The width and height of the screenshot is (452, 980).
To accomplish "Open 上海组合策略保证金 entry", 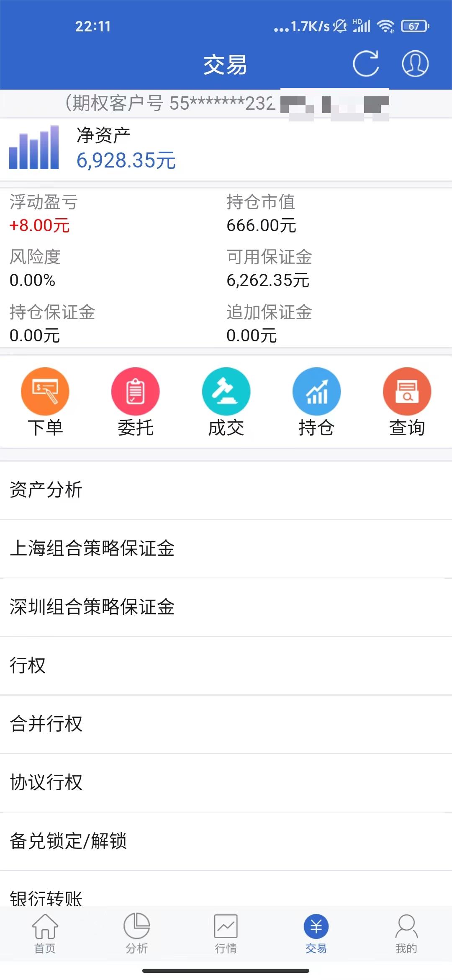I will coord(226,549).
